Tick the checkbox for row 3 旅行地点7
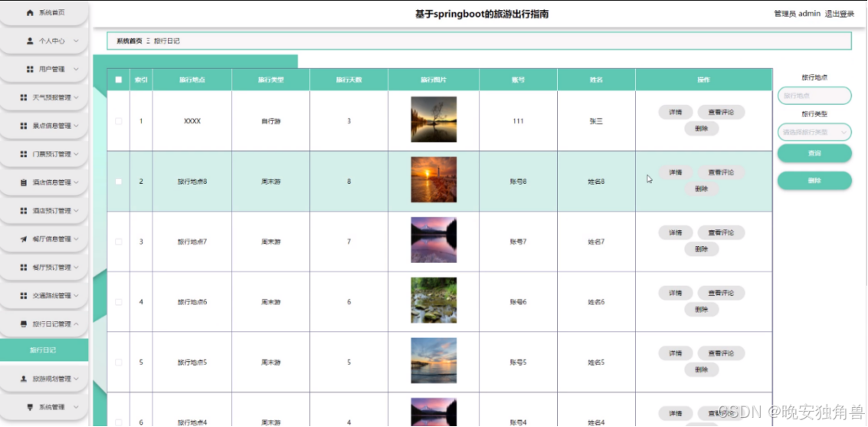The width and height of the screenshot is (868, 427). 119,242
